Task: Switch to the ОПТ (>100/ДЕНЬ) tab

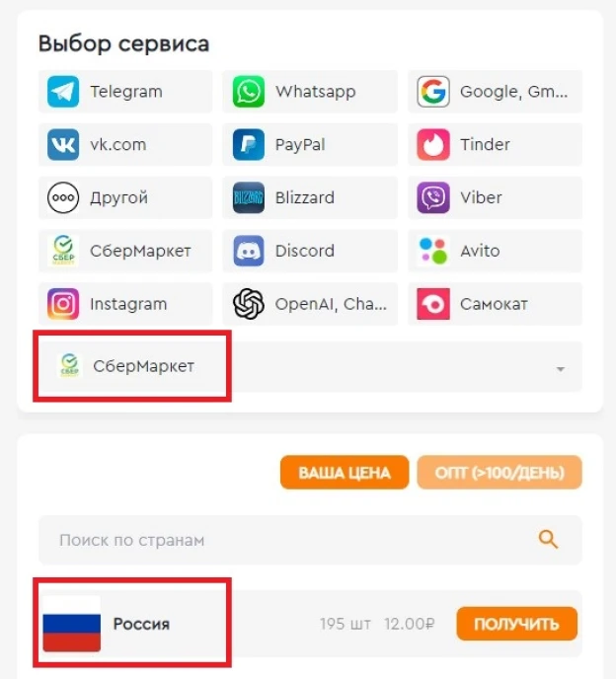Action: coord(500,473)
